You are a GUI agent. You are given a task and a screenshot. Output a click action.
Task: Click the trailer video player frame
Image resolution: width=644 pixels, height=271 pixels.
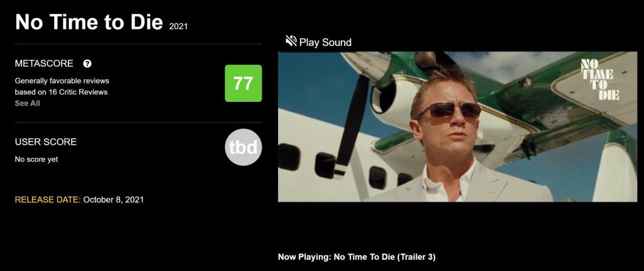(458, 126)
